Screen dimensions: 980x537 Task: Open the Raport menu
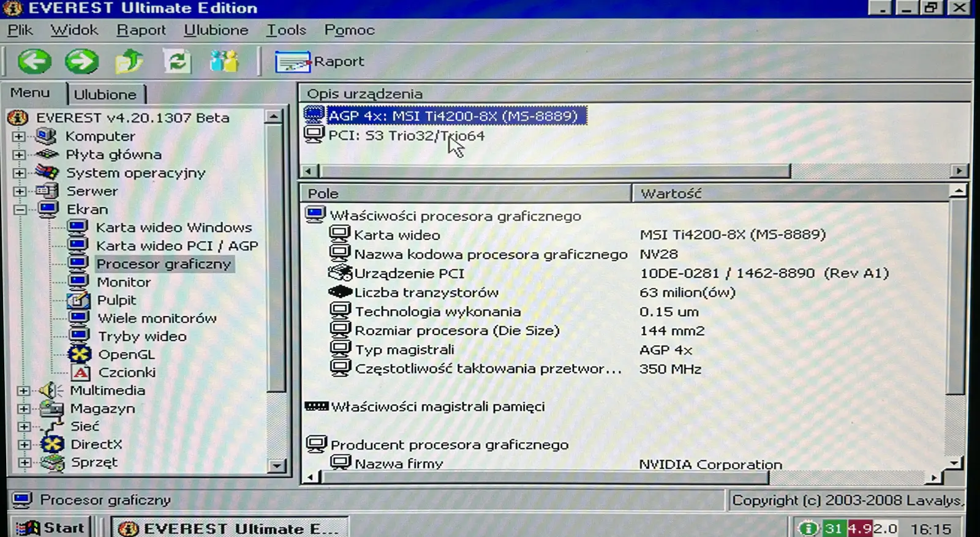[x=141, y=30]
